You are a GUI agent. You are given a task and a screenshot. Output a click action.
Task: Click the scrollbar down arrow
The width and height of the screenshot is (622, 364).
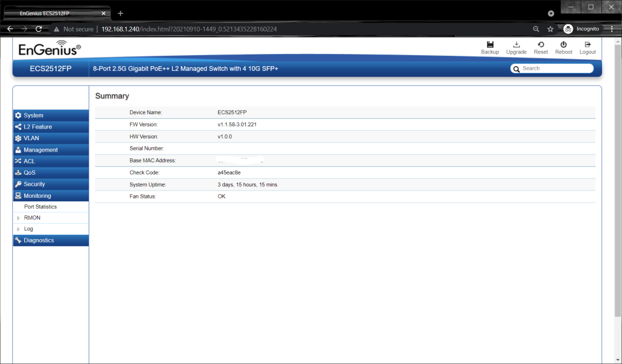[x=618, y=360]
